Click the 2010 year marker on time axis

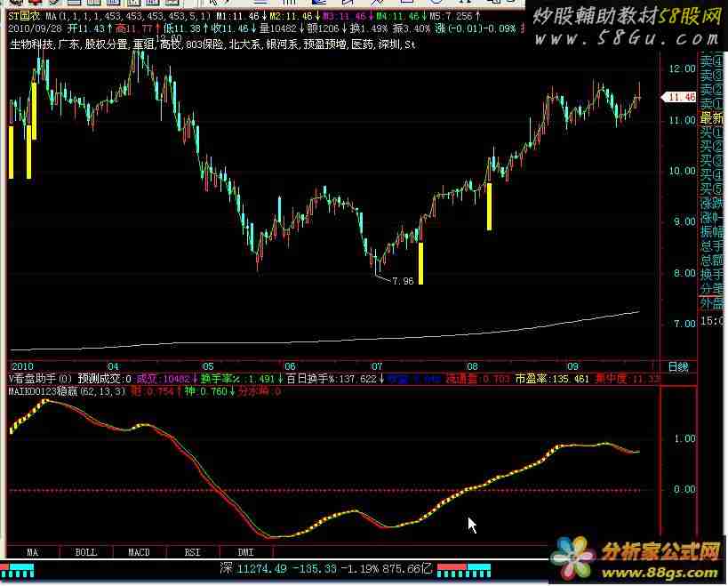point(23,367)
